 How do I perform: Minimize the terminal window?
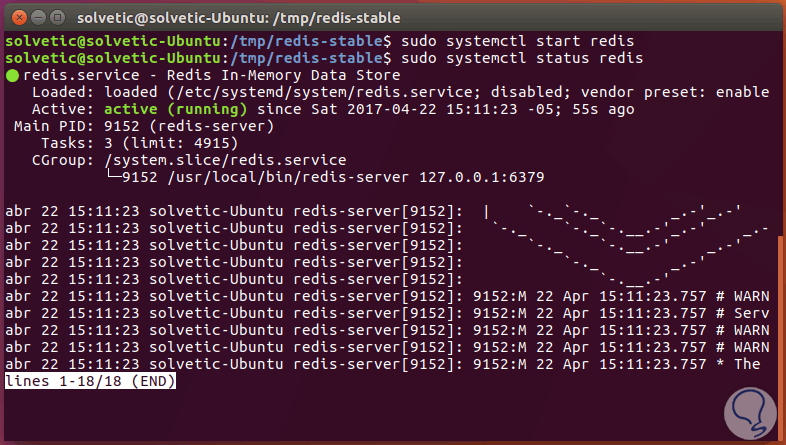pos(37,15)
